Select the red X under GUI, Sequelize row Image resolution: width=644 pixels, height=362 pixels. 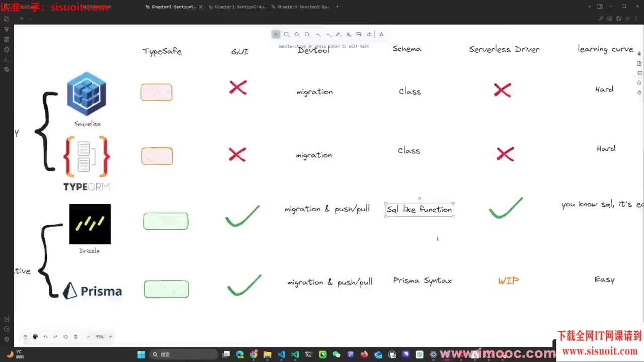(x=238, y=87)
